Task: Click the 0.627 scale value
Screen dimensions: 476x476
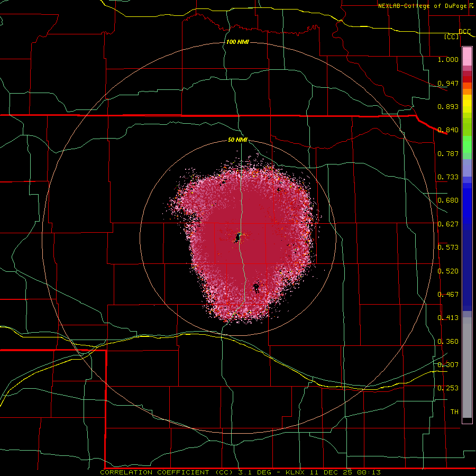Action: 448,224
